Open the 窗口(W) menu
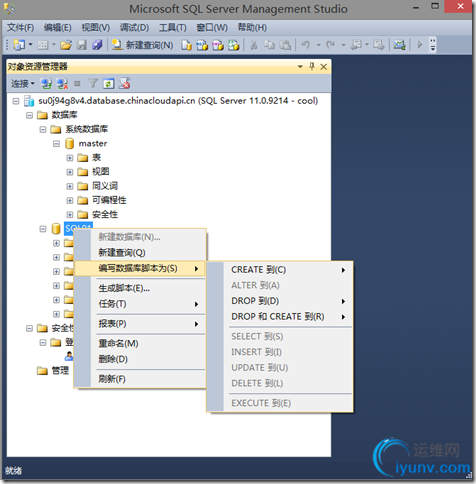The width and height of the screenshot is (476, 484). [212, 28]
